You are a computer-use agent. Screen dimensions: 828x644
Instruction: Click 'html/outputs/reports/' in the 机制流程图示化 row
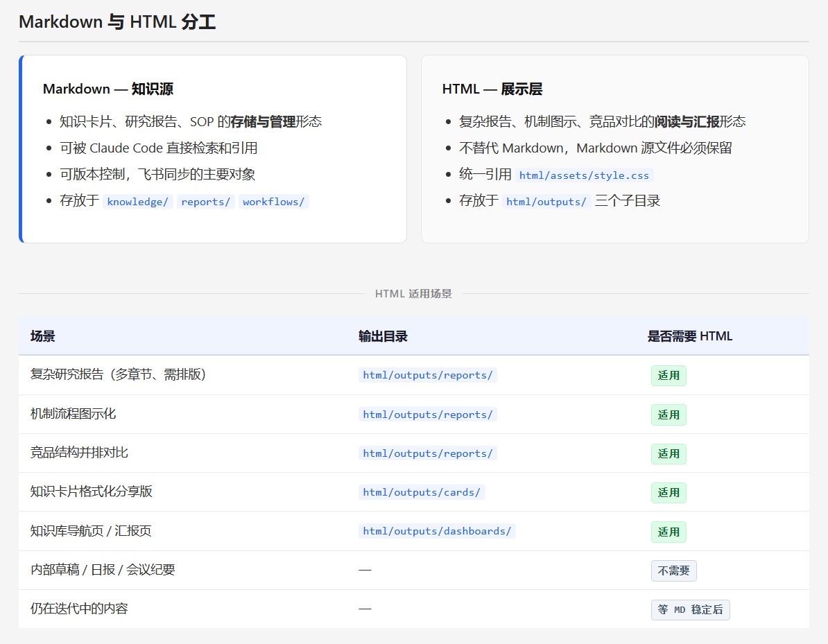[428, 415]
